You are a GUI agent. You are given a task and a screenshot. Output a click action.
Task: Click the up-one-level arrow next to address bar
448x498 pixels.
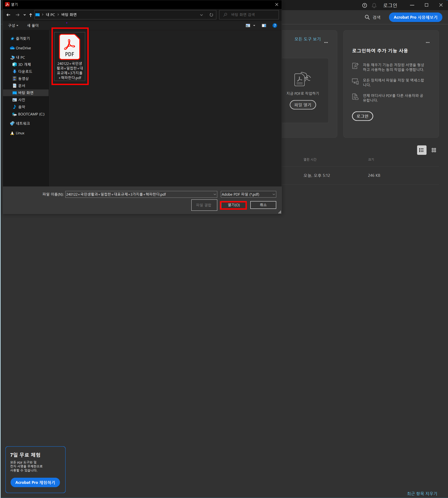pyautogui.click(x=30, y=15)
